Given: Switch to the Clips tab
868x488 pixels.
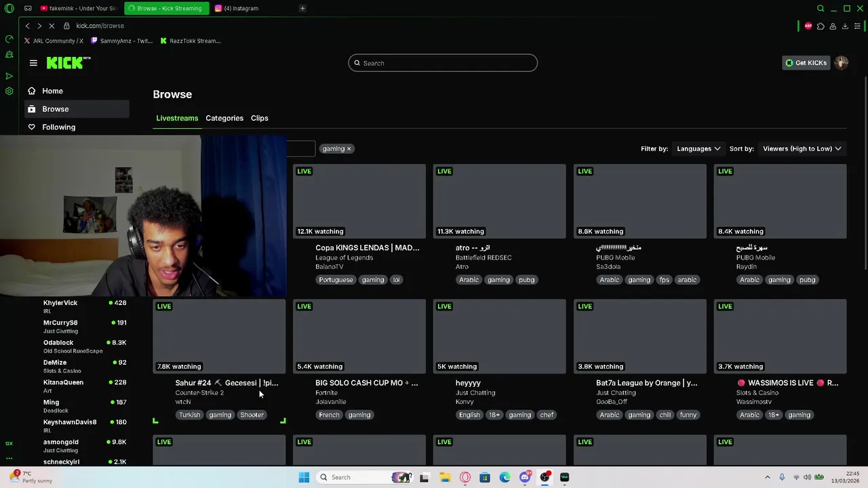Looking at the screenshot, I should (x=260, y=118).
